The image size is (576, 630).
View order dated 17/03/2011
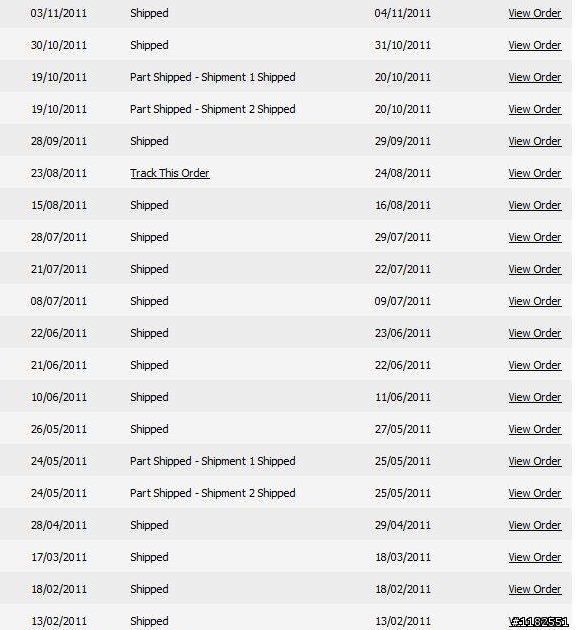click(x=535, y=557)
